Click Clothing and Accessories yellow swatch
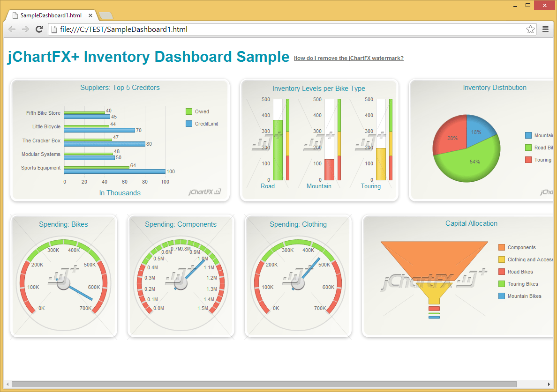557x392 pixels. 502,259
